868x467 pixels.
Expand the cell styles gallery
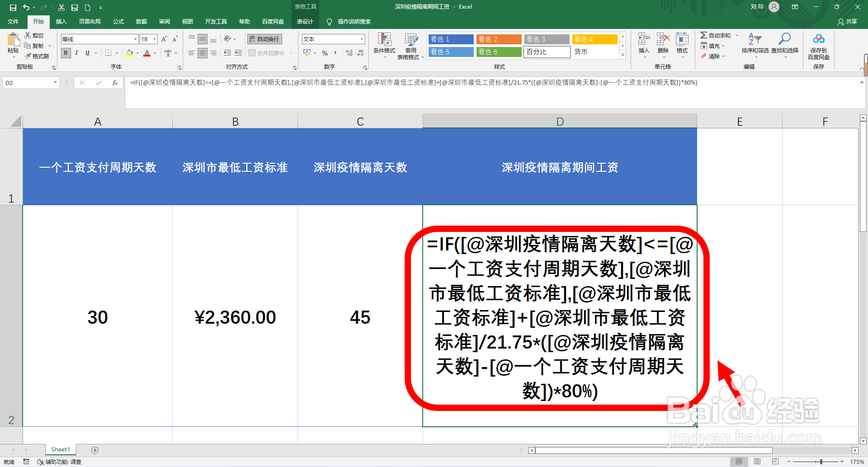pos(623,55)
